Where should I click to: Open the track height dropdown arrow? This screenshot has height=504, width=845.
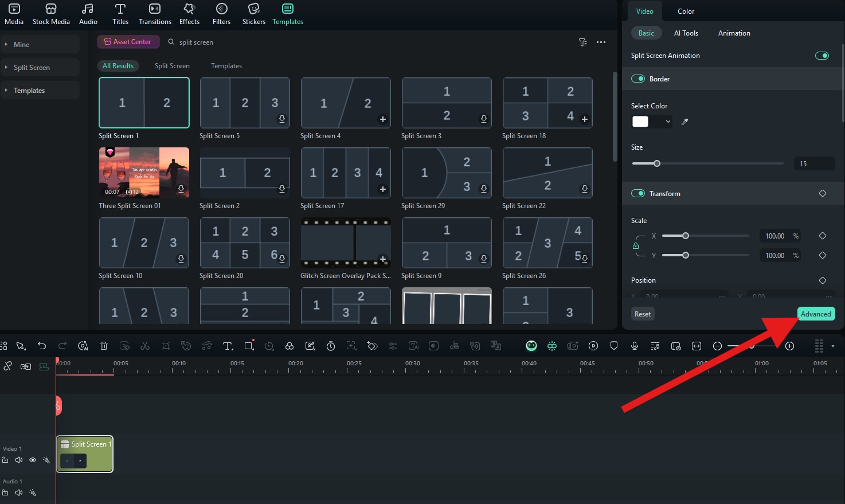click(x=833, y=346)
